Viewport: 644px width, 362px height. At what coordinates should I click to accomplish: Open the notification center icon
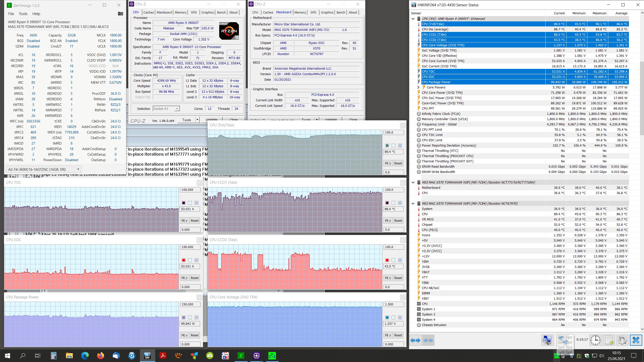[634, 356]
